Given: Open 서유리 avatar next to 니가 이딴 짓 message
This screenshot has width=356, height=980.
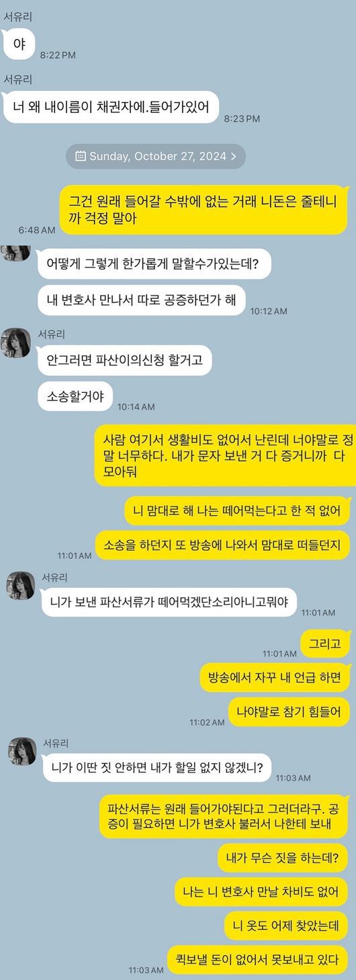Looking at the screenshot, I should [x=23, y=751].
